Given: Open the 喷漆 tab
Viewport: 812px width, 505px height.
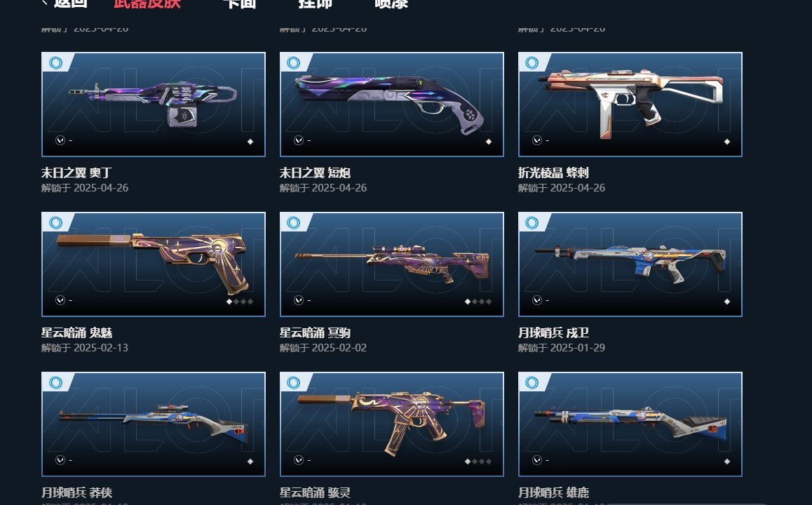Looking at the screenshot, I should pos(391,3).
